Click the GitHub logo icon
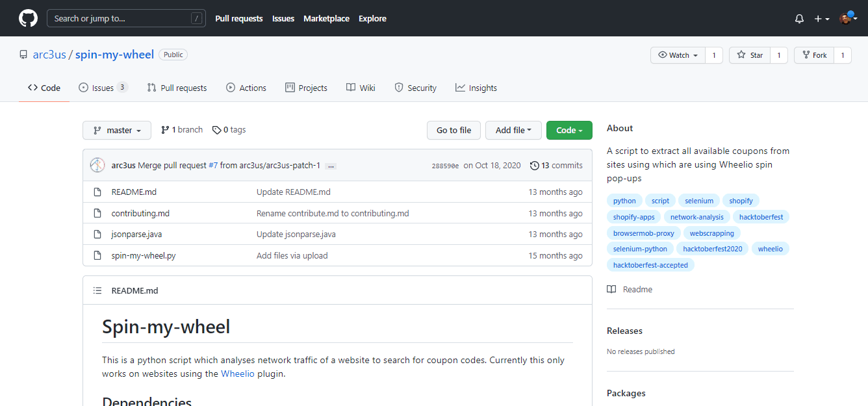Image resolution: width=868 pixels, height=406 pixels. [28, 18]
